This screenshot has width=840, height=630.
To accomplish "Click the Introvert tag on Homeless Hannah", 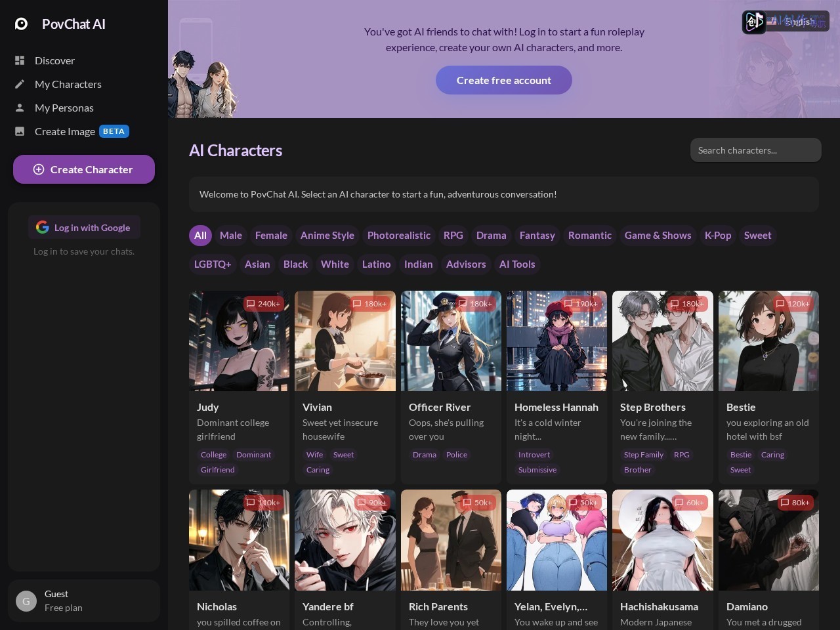I will 534,455.
